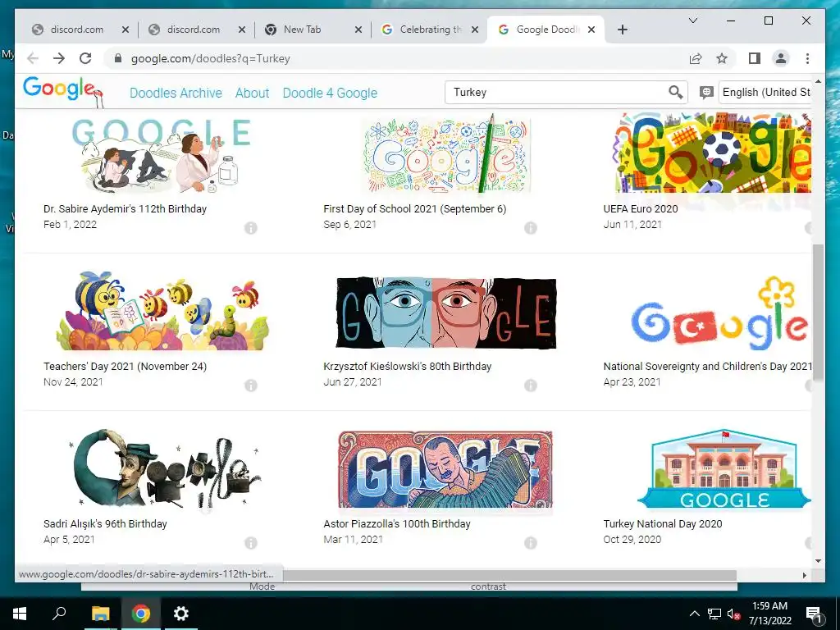Click the vertical scrollbar down arrow
This screenshot has height=630, width=840.
(818, 561)
